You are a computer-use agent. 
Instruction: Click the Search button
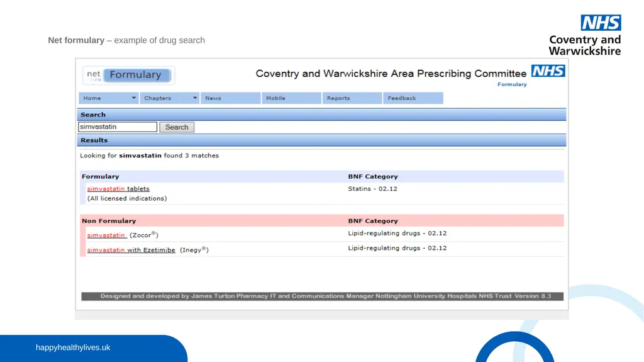(x=177, y=127)
